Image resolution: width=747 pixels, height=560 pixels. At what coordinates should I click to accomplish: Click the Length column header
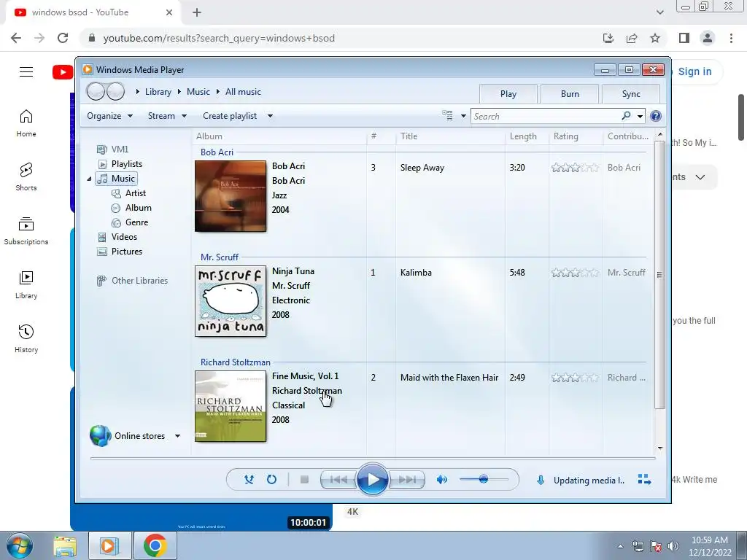point(527,136)
